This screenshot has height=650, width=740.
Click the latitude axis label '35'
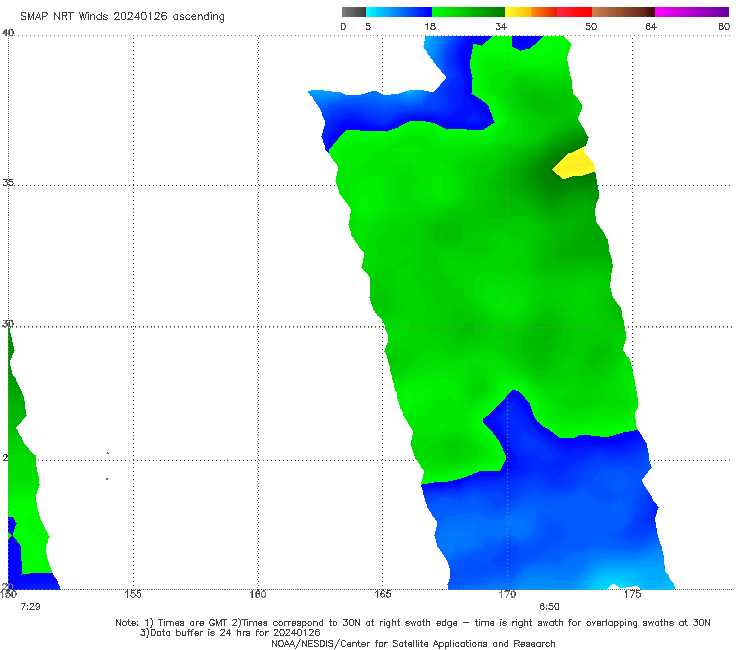pyautogui.click(x=8, y=182)
